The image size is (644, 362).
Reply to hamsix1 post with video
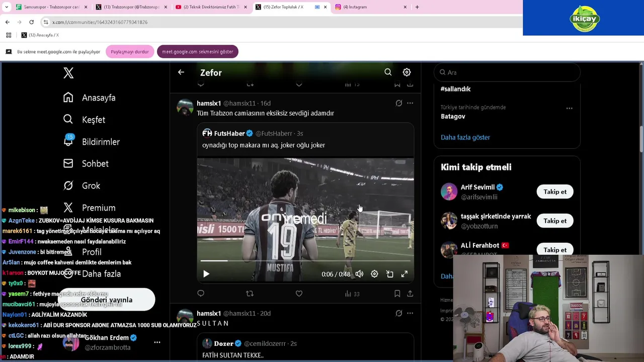tap(201, 294)
